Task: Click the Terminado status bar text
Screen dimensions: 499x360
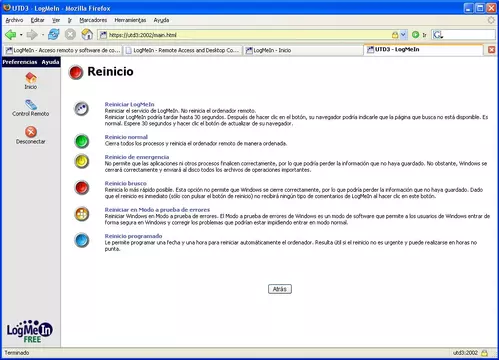Action: [17, 353]
